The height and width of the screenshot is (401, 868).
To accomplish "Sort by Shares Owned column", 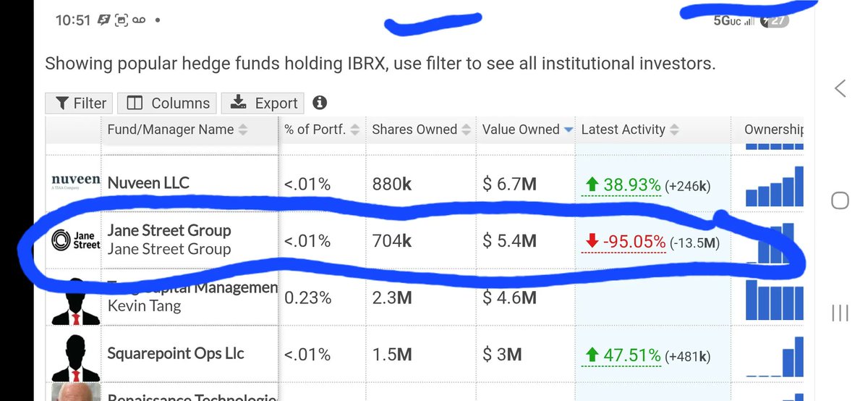I will tap(421, 130).
